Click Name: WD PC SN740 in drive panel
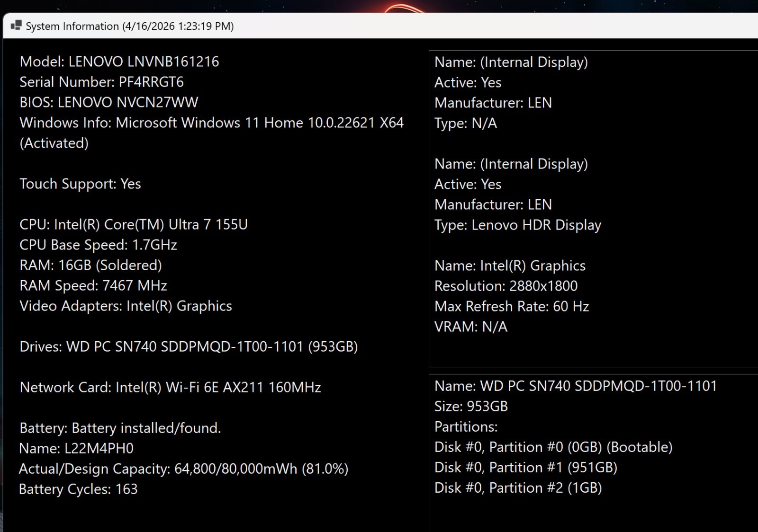 point(576,386)
